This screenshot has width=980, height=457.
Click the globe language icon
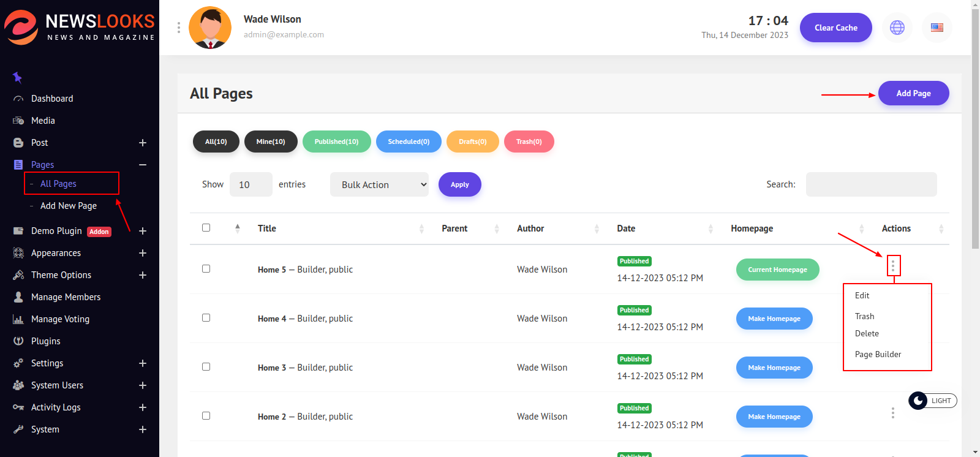[897, 28]
